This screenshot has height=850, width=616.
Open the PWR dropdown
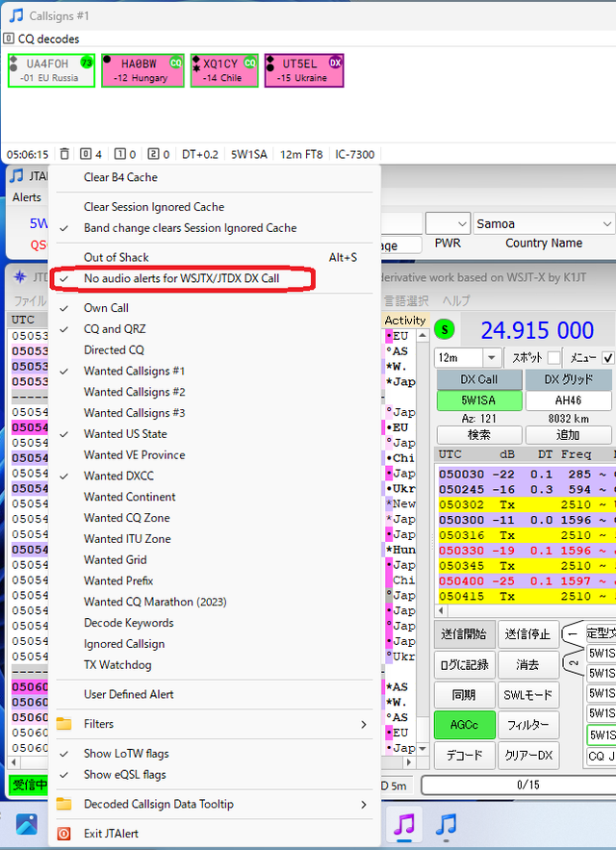[x=448, y=223]
